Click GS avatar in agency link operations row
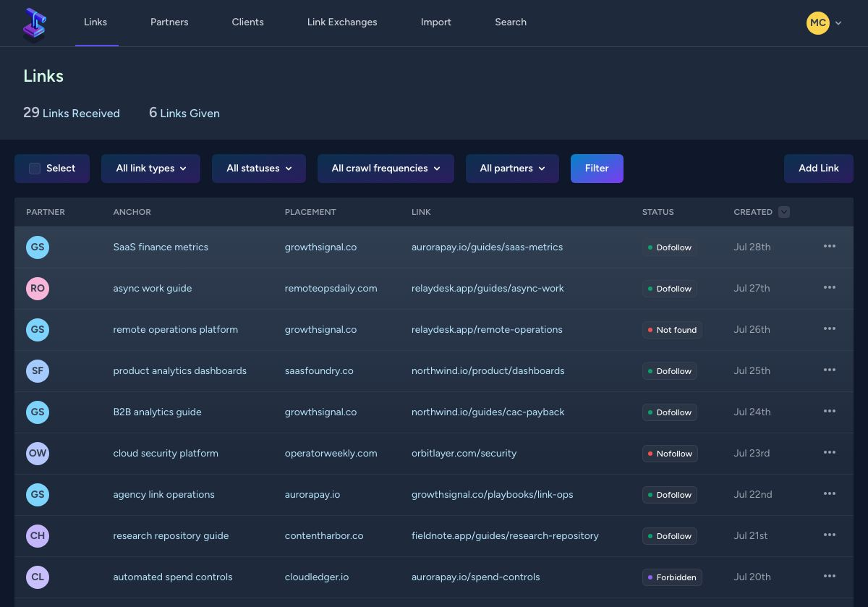 (38, 494)
